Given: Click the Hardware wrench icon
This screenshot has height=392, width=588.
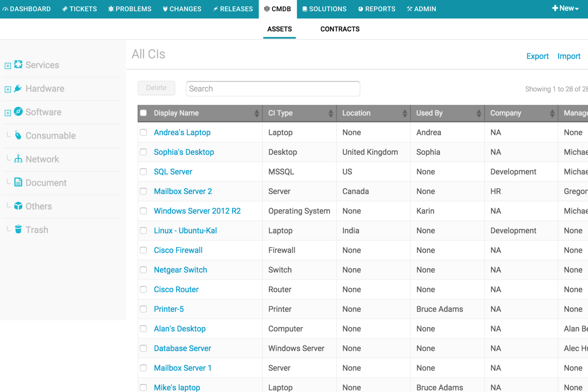Looking at the screenshot, I should tap(18, 88).
